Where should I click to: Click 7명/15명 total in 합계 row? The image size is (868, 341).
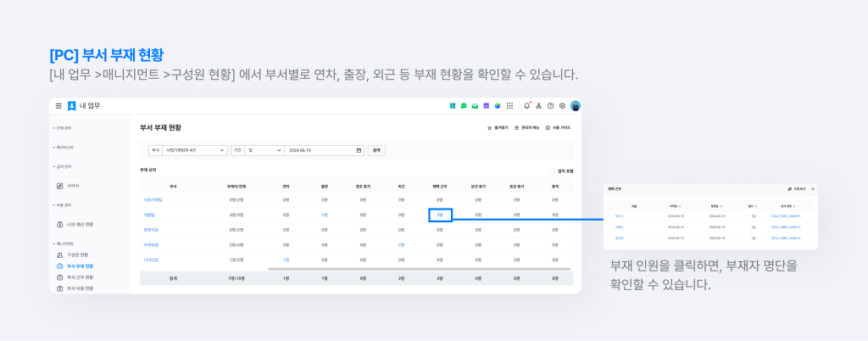coord(237,278)
